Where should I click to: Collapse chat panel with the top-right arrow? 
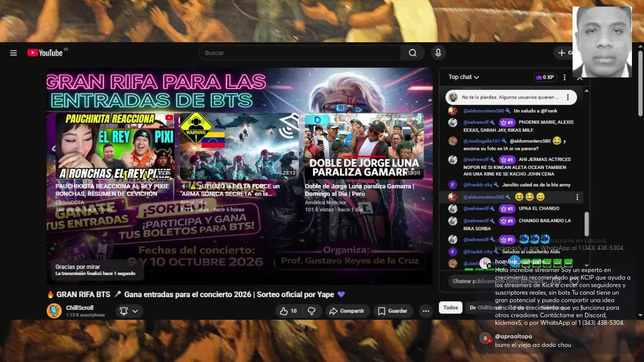[x=580, y=78]
